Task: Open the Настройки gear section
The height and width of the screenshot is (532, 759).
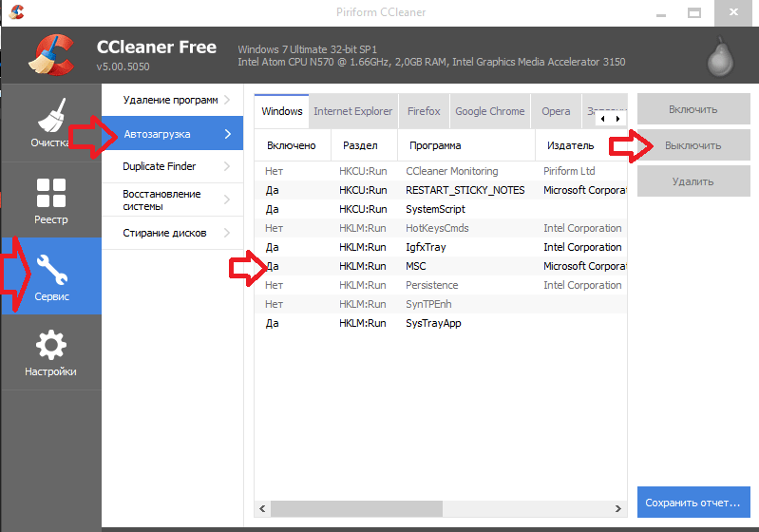Action: (51, 352)
